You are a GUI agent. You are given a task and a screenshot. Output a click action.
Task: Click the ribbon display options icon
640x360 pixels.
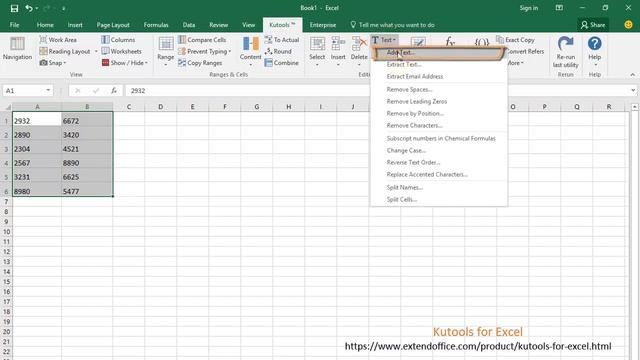click(x=559, y=8)
